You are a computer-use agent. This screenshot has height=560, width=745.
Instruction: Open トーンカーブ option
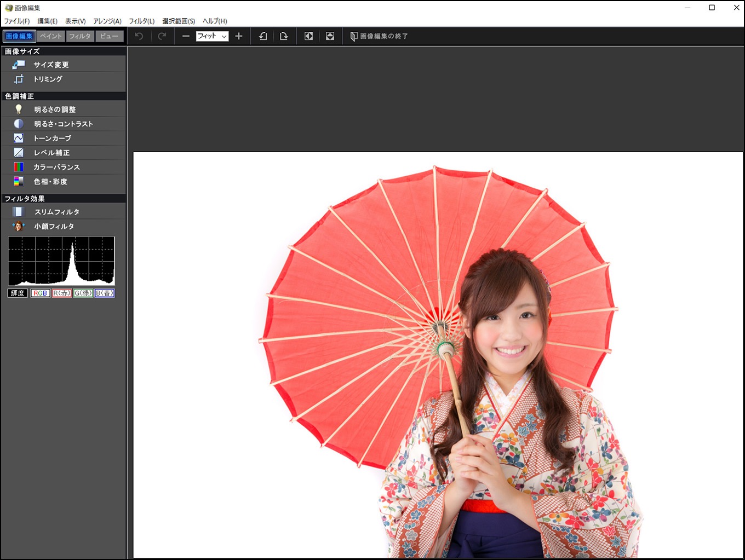(53, 138)
